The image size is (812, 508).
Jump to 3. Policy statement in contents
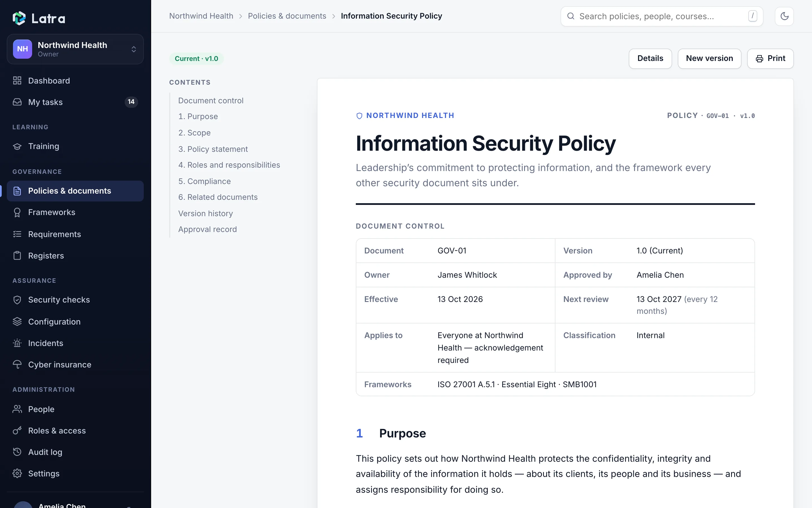tap(213, 149)
